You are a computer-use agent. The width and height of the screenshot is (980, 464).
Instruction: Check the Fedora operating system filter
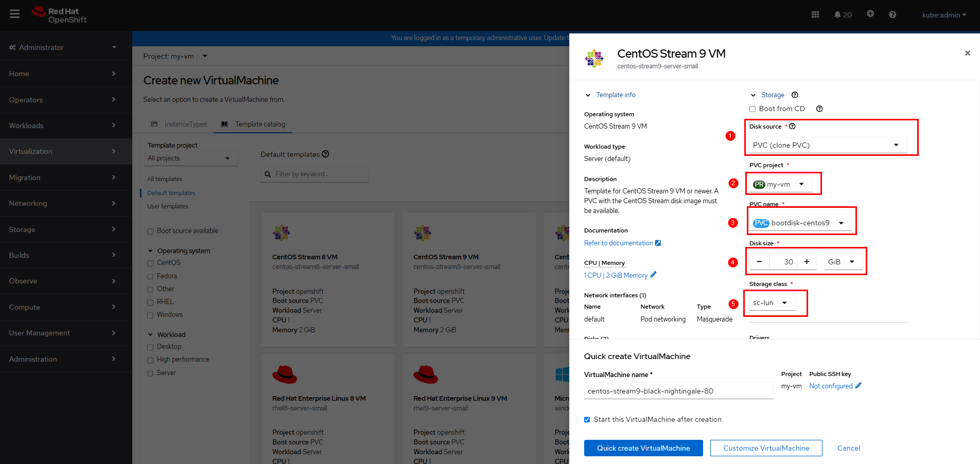click(150, 277)
